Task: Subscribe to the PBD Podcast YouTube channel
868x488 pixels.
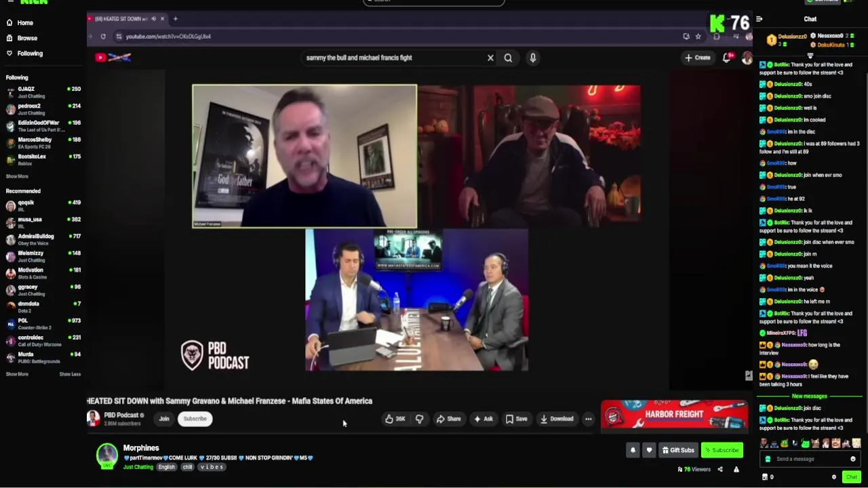Action: point(195,419)
